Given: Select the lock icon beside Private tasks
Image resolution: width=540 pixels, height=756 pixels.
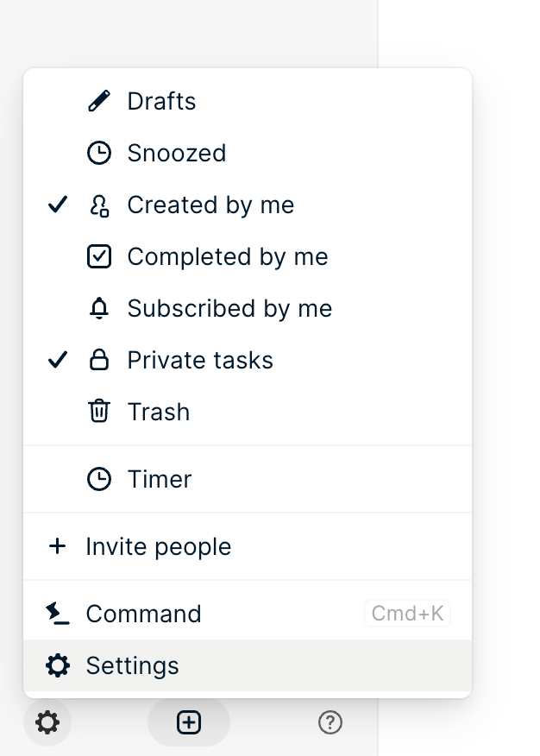Looking at the screenshot, I should [99, 360].
